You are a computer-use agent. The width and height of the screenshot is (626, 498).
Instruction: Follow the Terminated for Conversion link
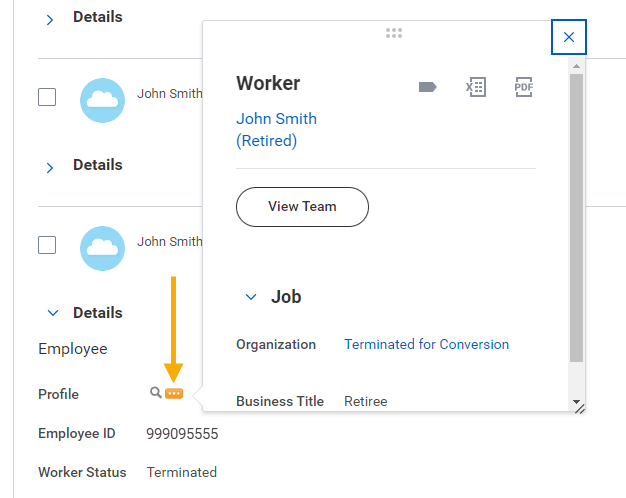[426, 344]
